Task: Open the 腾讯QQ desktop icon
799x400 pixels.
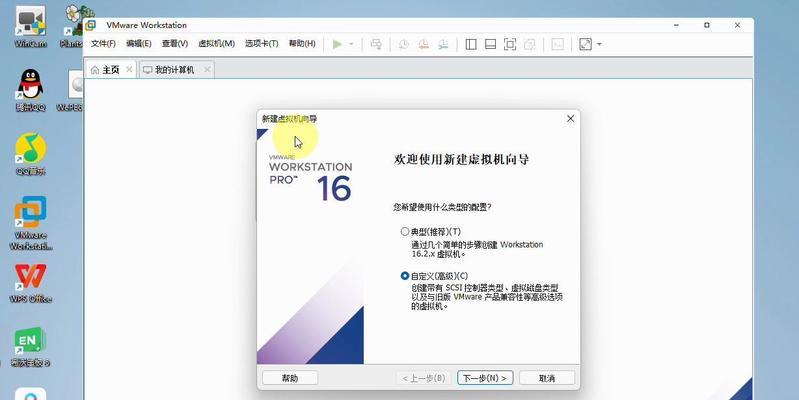Action: click(x=30, y=91)
